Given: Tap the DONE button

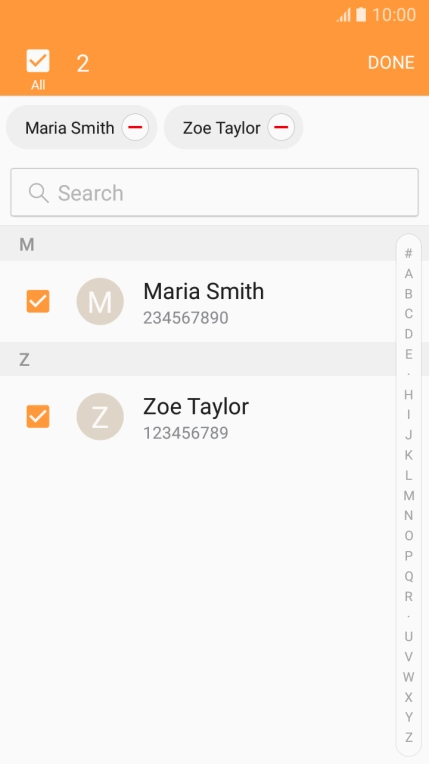Looking at the screenshot, I should coord(391,62).
